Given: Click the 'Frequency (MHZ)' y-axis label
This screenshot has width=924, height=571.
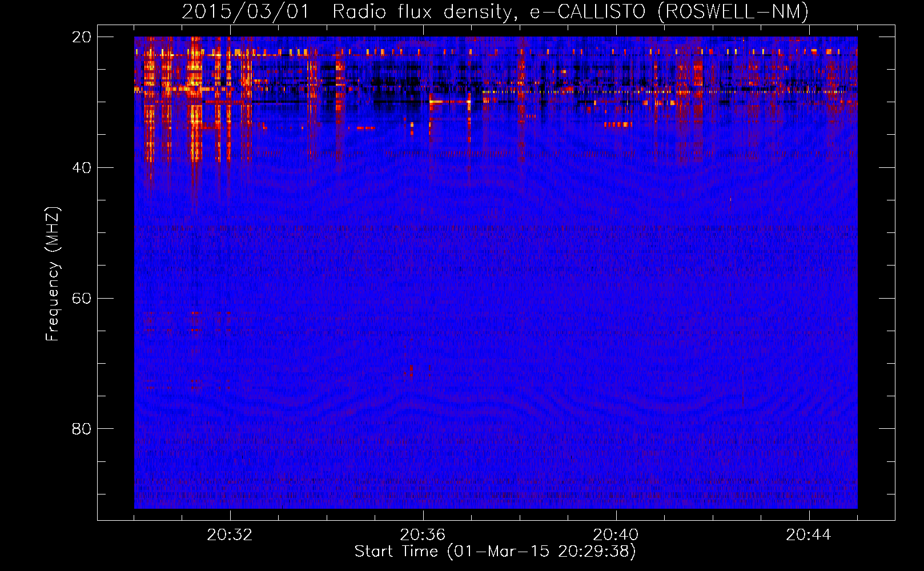Looking at the screenshot, I should tap(53, 274).
